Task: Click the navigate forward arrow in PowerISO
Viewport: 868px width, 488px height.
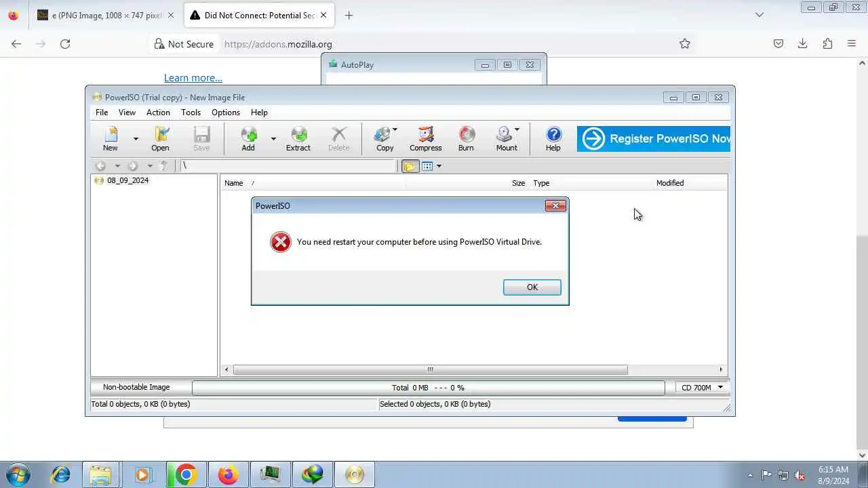Action: (x=133, y=166)
